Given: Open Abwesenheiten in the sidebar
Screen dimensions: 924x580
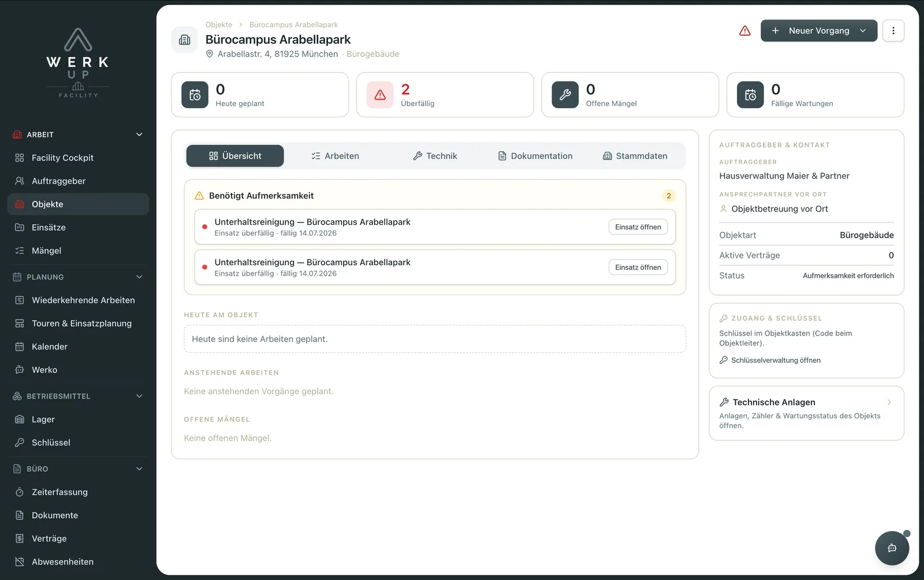Looking at the screenshot, I should tap(78, 562).
